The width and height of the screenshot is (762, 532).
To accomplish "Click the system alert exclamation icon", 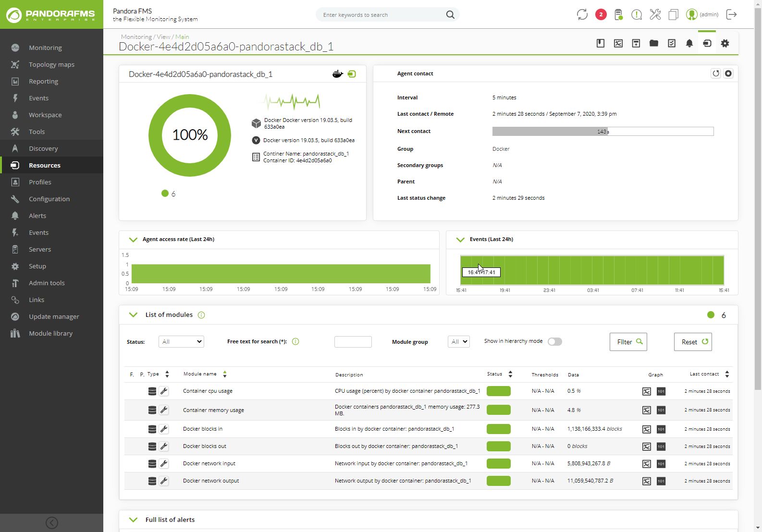I will 637,14.
